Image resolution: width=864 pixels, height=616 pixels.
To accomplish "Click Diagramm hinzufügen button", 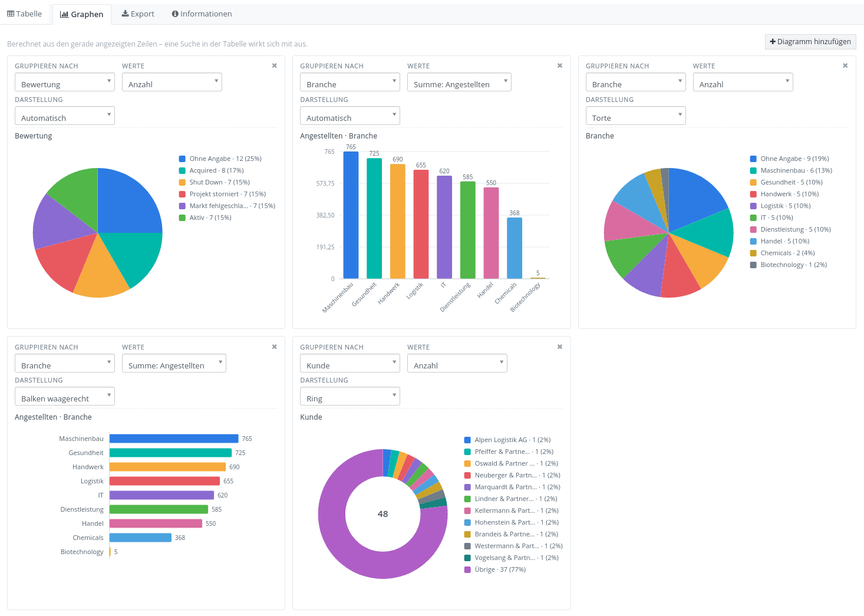I will click(810, 41).
